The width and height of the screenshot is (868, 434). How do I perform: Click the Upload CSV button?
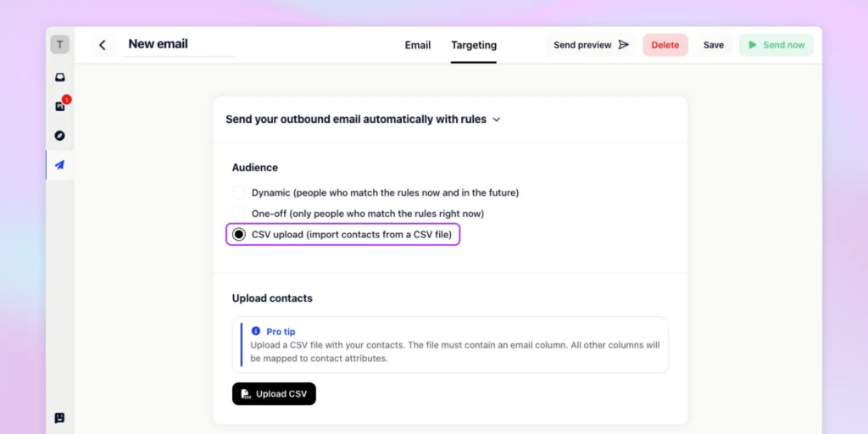(x=274, y=394)
